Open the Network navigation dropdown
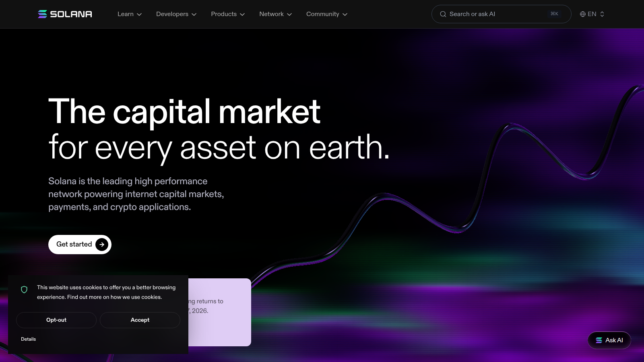Viewport: 644px width, 362px height. click(276, 14)
